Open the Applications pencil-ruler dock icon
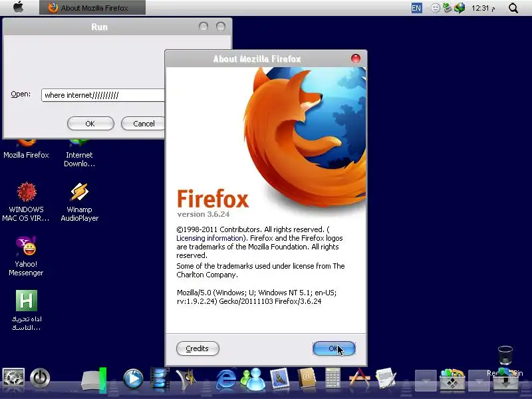 click(x=359, y=378)
